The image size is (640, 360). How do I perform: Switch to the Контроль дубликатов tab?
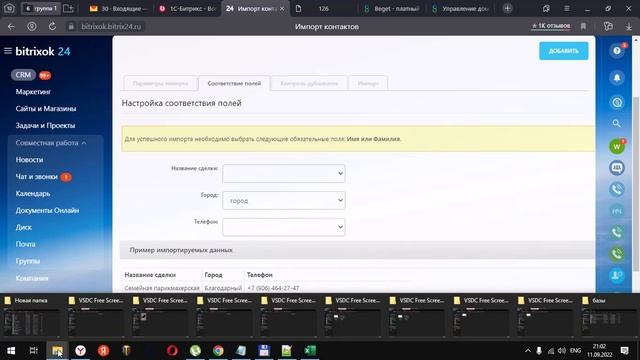click(x=309, y=83)
